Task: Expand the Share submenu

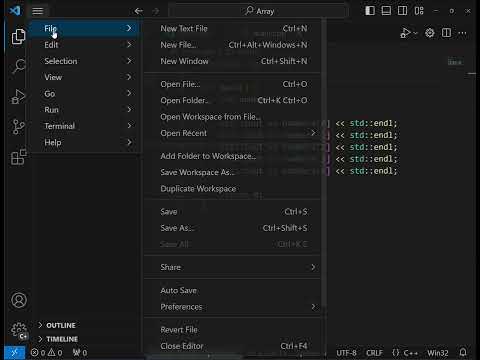Action: (x=233, y=267)
